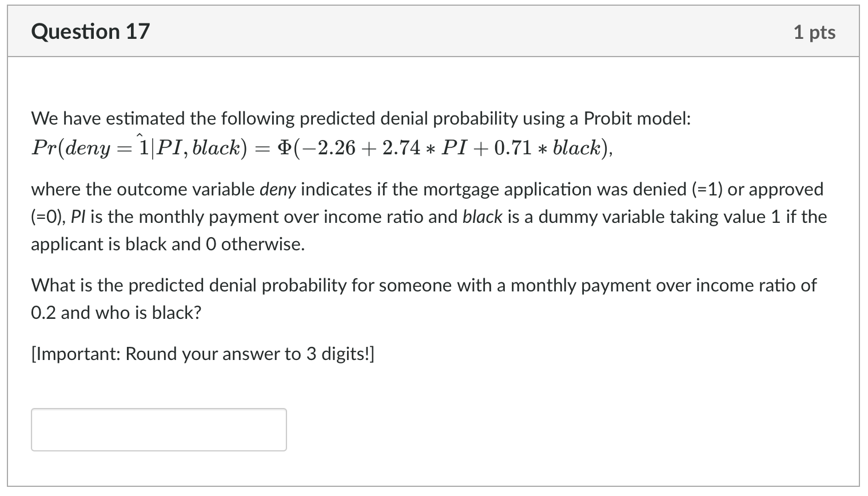Click inside the empty response box
The width and height of the screenshot is (868, 496).
pyautogui.click(x=158, y=429)
